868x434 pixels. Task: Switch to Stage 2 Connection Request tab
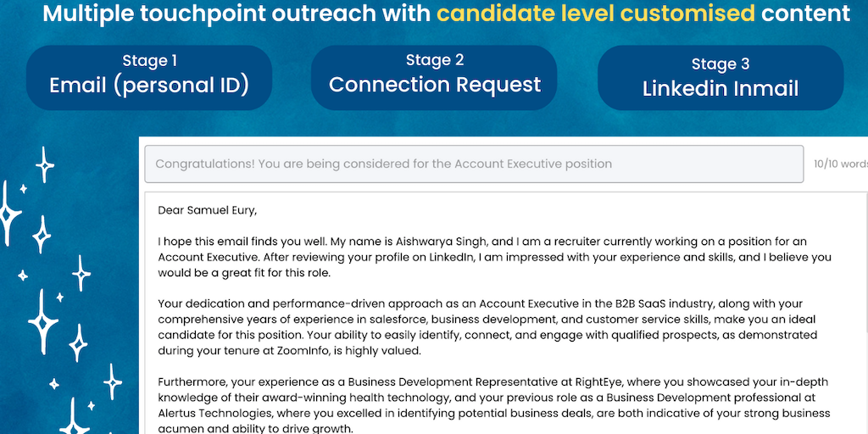(x=434, y=77)
